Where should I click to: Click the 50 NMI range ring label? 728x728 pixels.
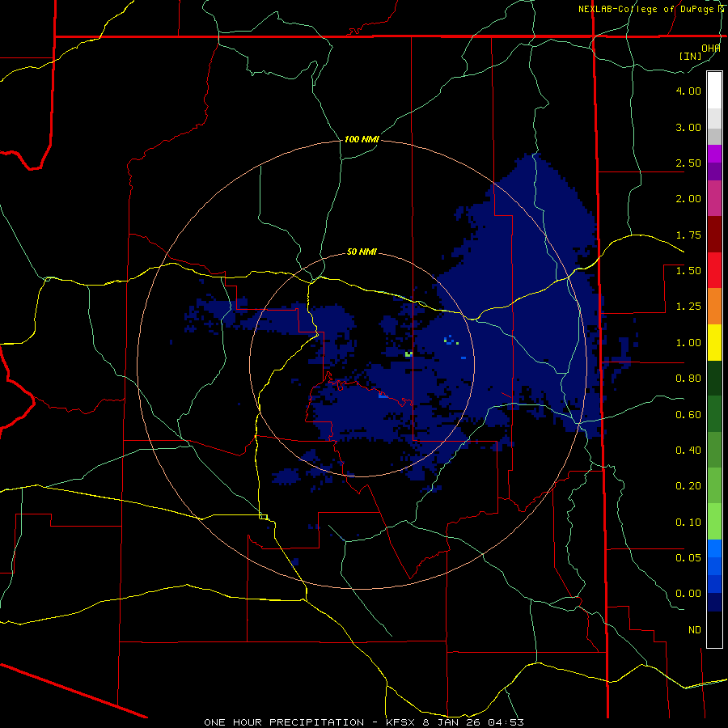pyautogui.click(x=362, y=252)
